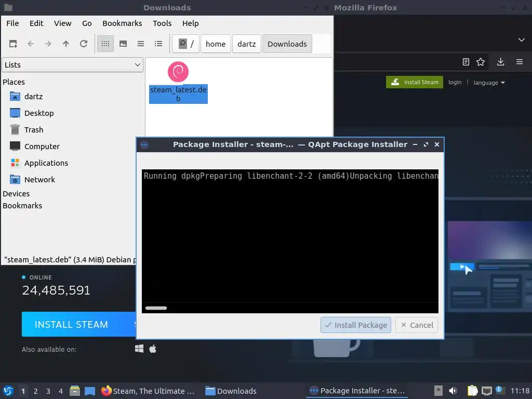The width and height of the screenshot is (532, 399).
Task: Click the Apple platform icon
Action: (x=153, y=349)
